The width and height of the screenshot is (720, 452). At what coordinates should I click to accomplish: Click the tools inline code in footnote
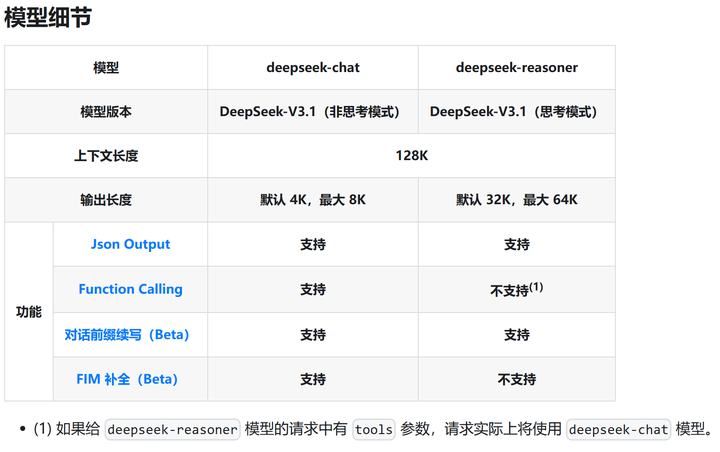[x=374, y=430]
